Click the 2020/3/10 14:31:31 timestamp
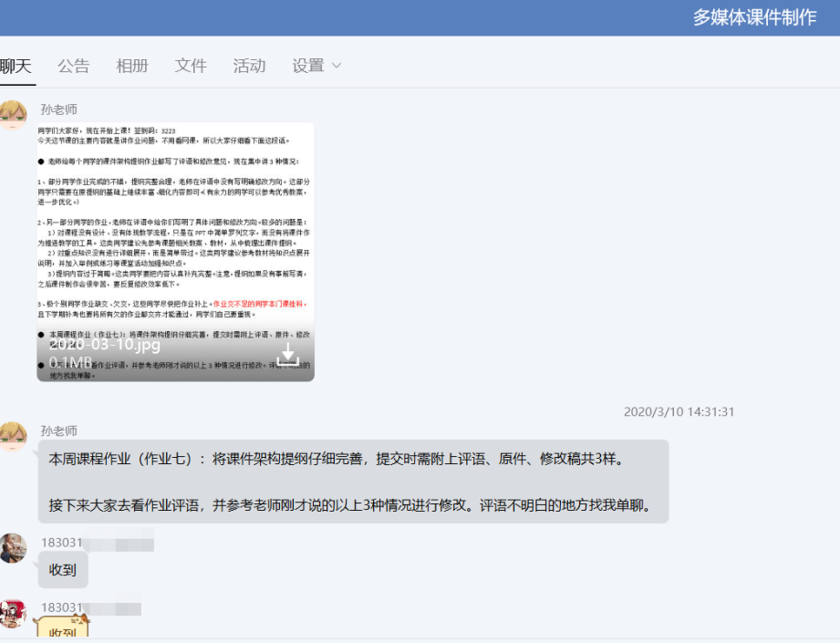 tap(679, 411)
